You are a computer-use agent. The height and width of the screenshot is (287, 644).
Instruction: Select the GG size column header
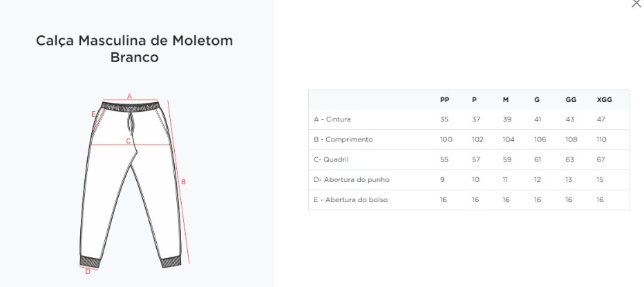point(570,100)
